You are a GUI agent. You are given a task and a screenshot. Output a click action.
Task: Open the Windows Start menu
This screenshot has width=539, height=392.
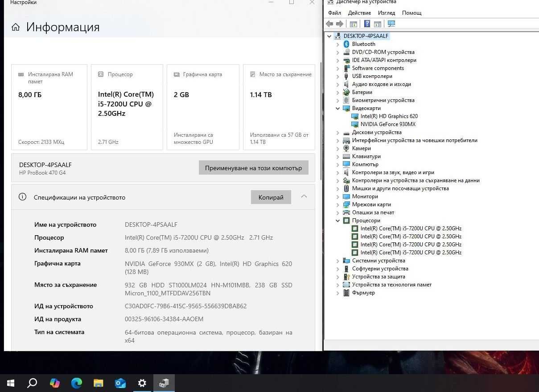tap(11, 383)
